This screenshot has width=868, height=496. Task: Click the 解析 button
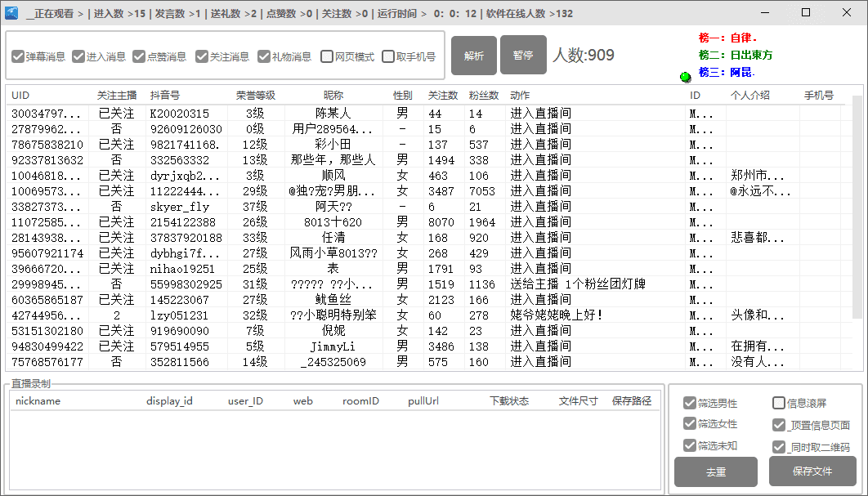(x=473, y=55)
